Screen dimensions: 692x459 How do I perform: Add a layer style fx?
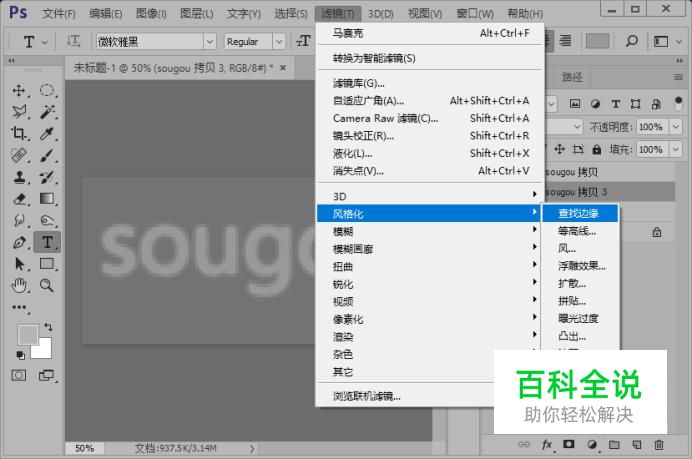click(x=547, y=445)
